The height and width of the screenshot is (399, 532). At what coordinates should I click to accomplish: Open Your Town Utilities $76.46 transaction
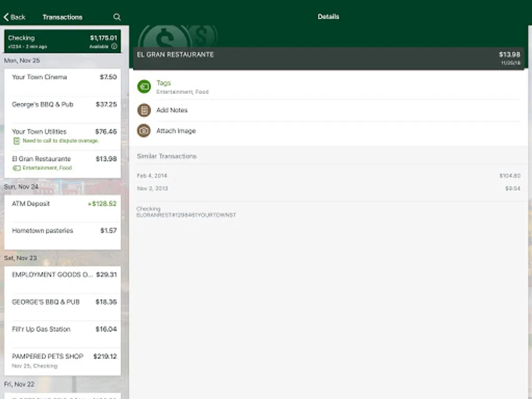63,137
